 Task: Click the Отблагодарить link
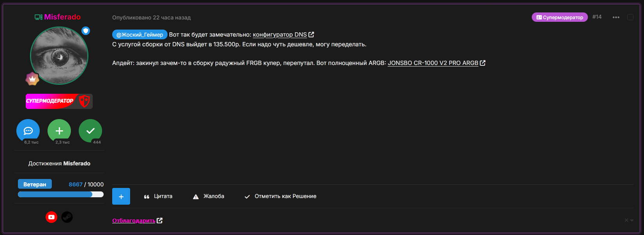134,221
